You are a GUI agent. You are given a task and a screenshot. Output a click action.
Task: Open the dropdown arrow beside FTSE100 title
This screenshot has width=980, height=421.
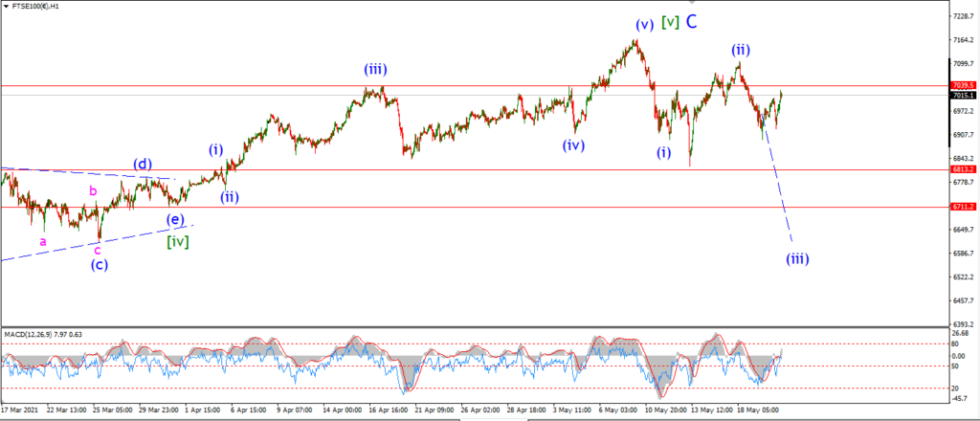tap(7, 8)
